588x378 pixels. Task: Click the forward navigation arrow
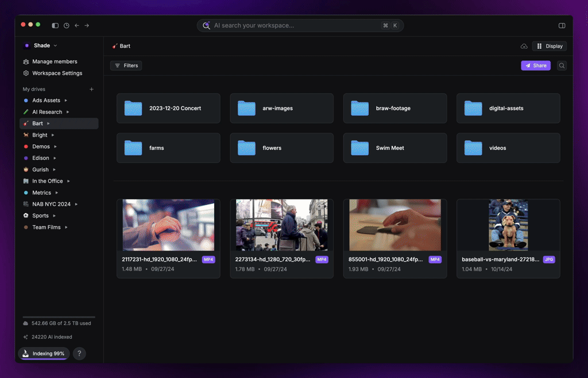pos(87,25)
